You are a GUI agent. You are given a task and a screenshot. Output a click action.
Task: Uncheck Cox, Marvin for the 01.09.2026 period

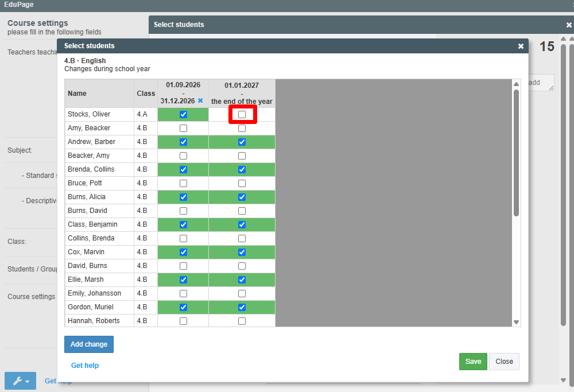click(x=184, y=252)
